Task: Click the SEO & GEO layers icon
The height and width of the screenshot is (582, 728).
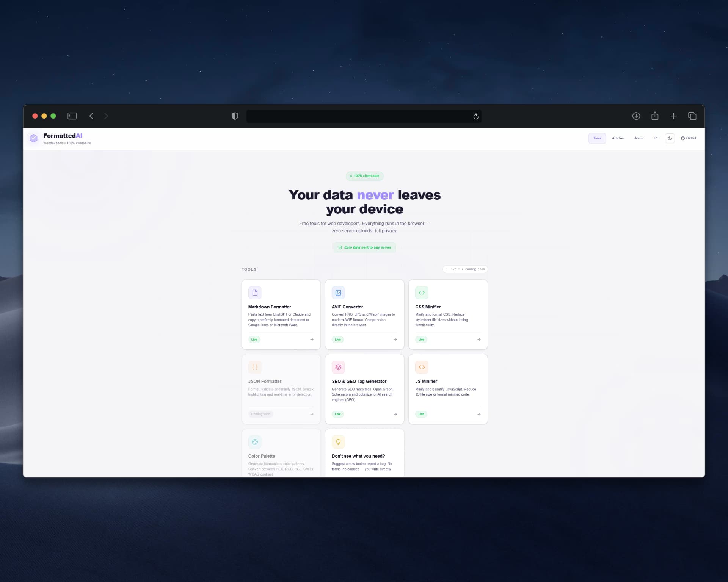Action: [x=338, y=367]
